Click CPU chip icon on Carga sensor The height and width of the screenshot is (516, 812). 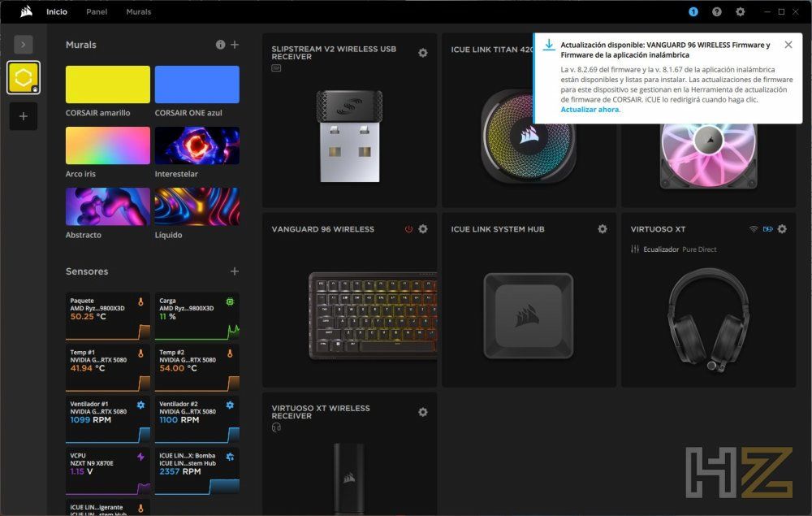tap(230, 301)
